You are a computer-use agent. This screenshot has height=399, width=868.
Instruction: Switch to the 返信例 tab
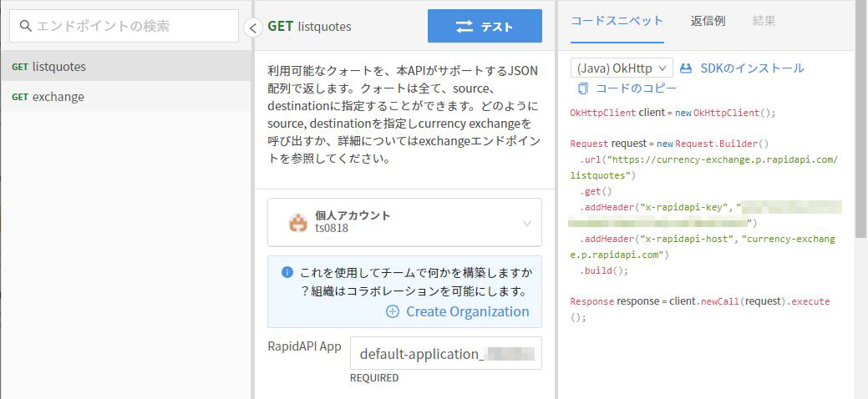[708, 21]
